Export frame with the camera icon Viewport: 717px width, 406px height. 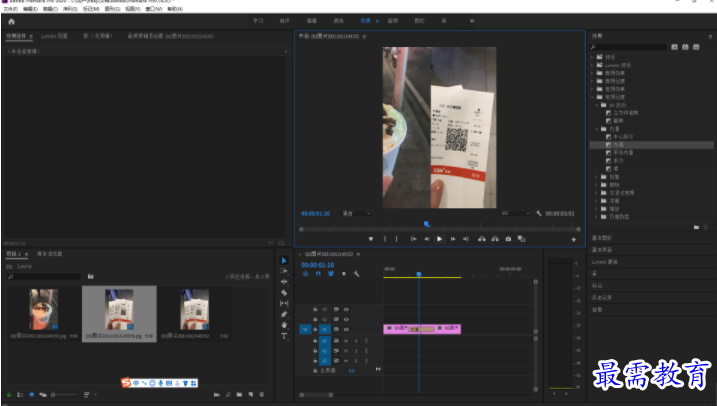pyautogui.click(x=508, y=239)
